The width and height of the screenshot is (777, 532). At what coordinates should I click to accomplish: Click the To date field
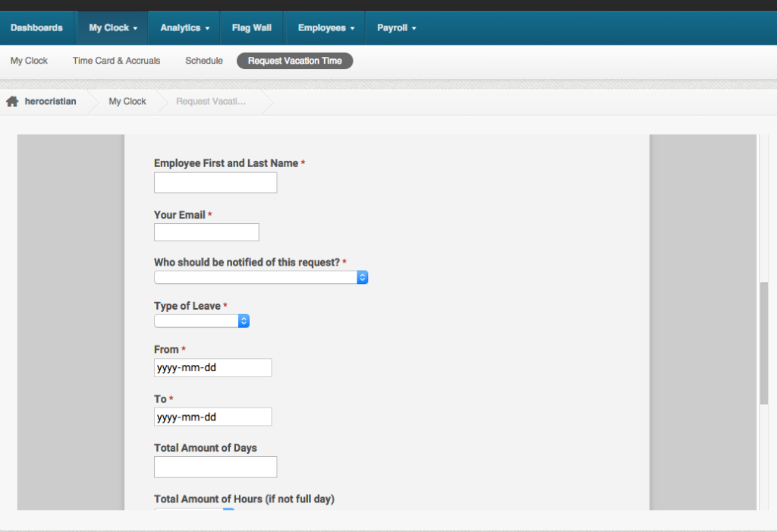point(213,417)
